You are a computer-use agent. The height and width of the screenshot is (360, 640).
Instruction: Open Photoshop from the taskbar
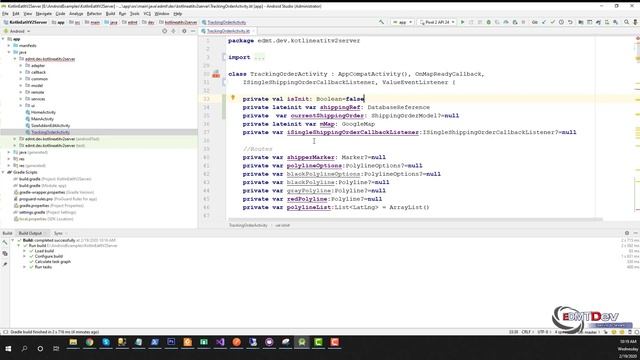[171, 342]
